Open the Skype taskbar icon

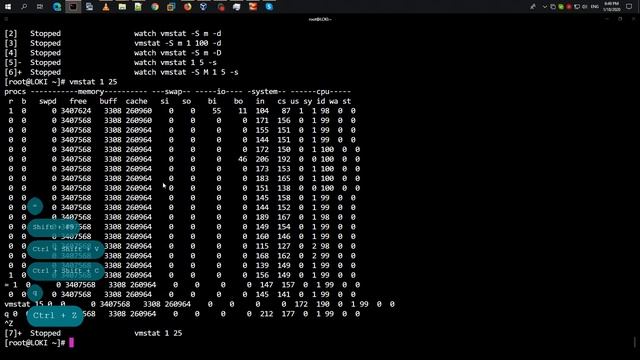coord(269,7)
